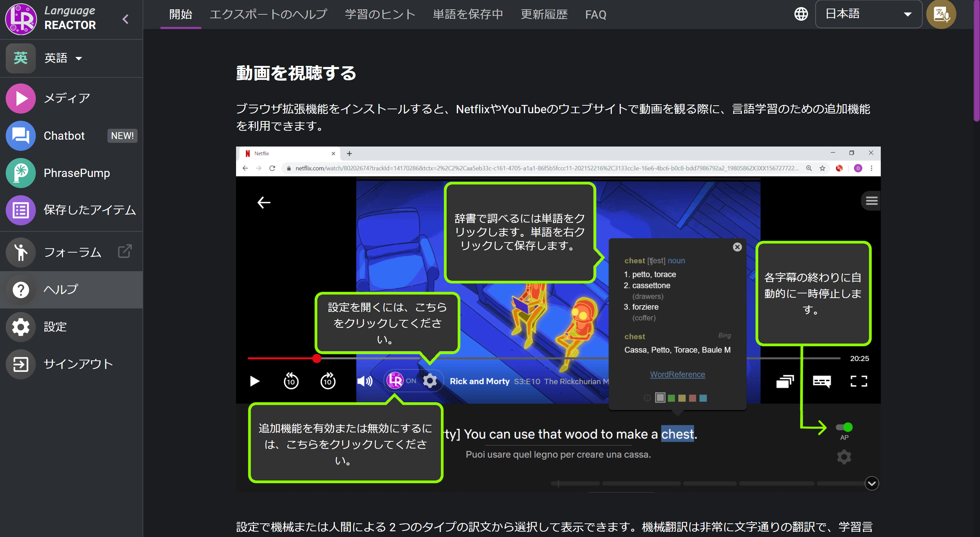Click the WordReference link in the popup
Viewport: 980px width, 537px height.
coord(677,374)
